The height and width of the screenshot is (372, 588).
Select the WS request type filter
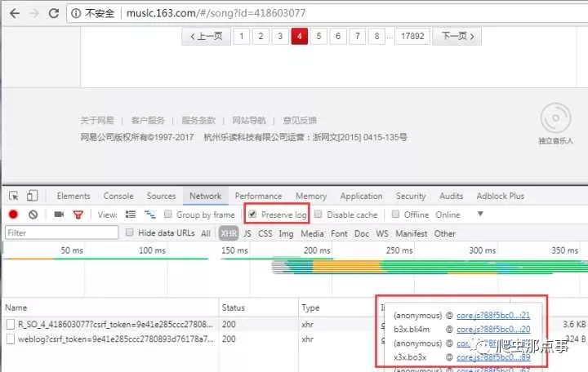pos(382,233)
